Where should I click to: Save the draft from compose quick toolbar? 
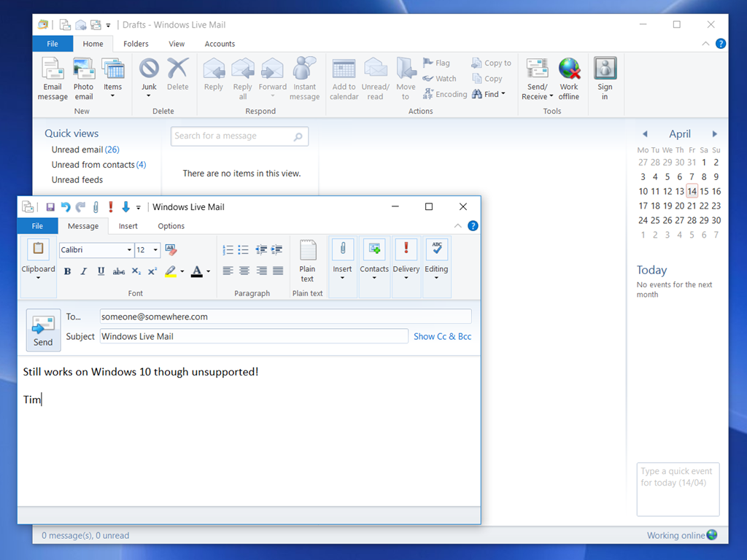(50, 207)
